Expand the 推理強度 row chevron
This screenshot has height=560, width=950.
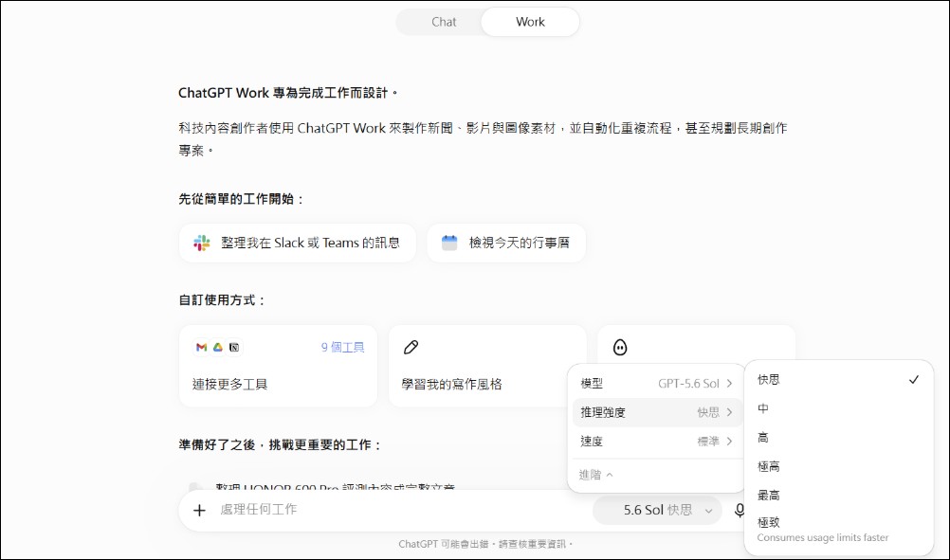click(x=729, y=412)
